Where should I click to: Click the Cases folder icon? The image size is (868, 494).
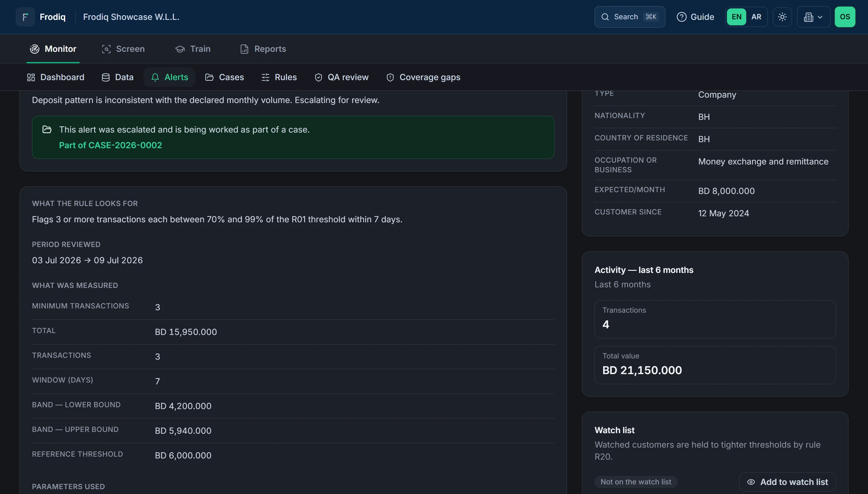coord(209,78)
